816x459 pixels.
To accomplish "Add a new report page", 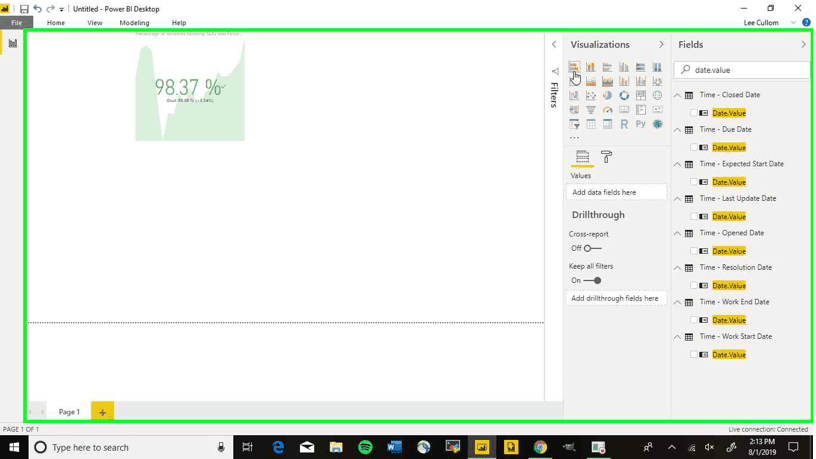I will [103, 412].
